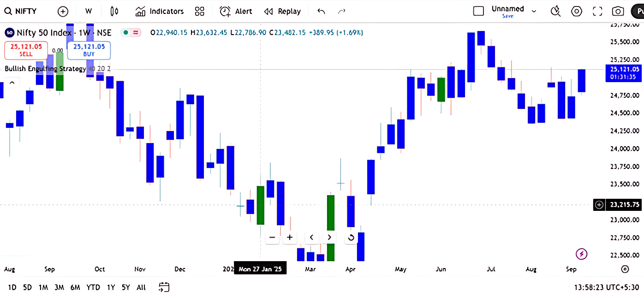Select the 1Y time range

pos(111,287)
